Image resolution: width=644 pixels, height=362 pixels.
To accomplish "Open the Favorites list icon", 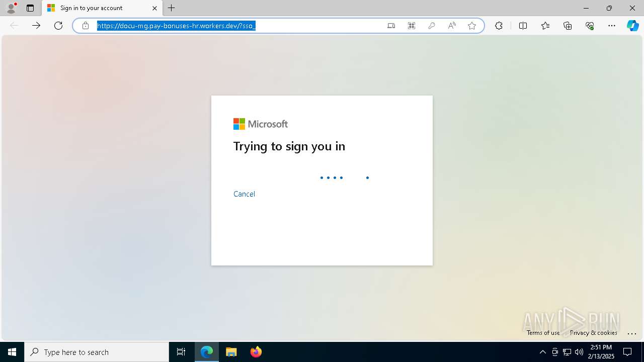I will pos(545,26).
